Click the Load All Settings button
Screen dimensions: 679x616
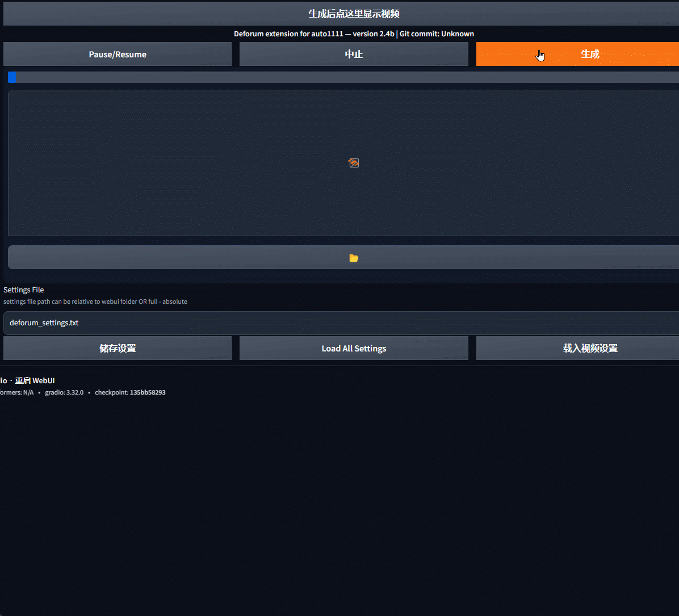pyautogui.click(x=354, y=348)
